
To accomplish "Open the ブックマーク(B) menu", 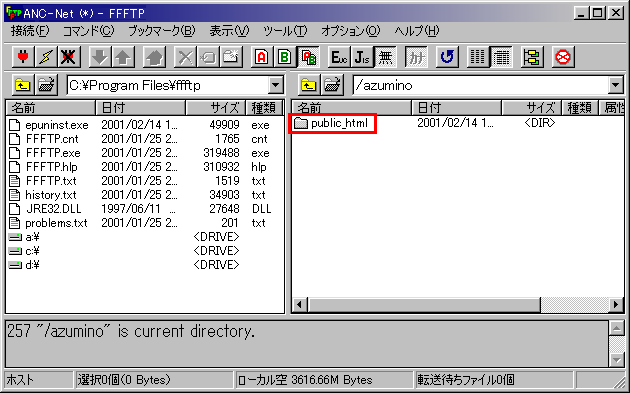I will (x=162, y=31).
